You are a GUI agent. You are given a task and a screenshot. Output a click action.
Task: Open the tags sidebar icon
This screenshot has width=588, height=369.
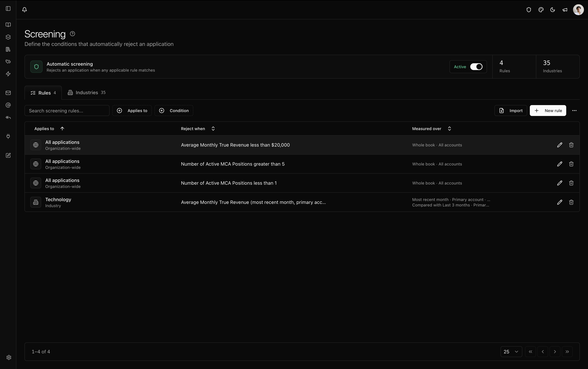tap(8, 62)
